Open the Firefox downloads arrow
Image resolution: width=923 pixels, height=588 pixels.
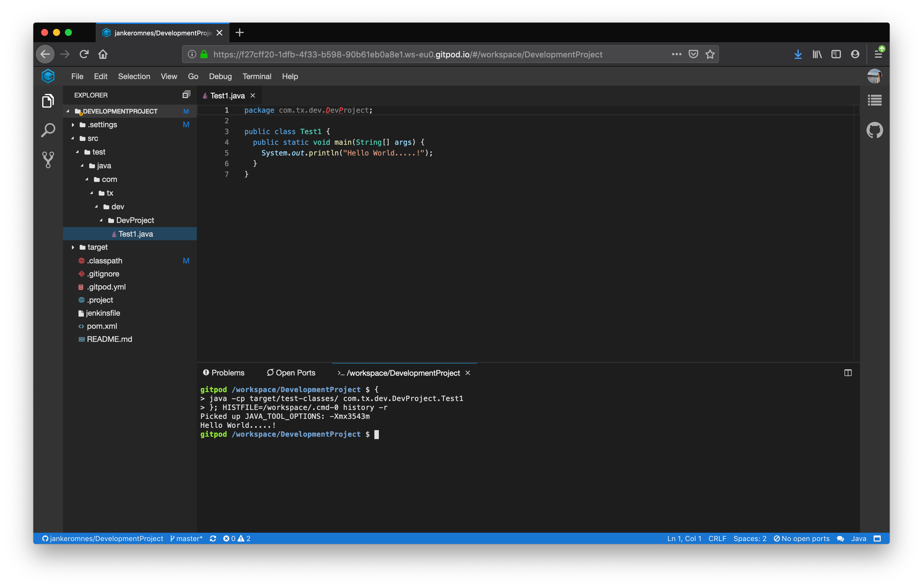pyautogui.click(x=798, y=54)
